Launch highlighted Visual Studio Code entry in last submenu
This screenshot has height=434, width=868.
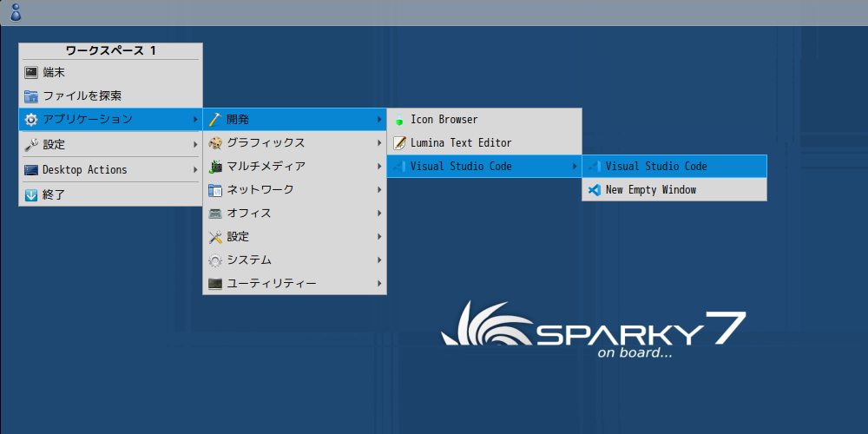674,166
